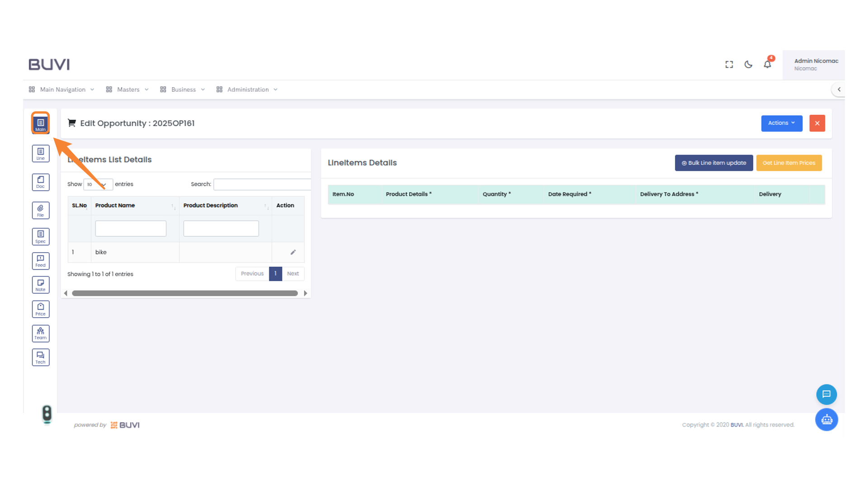The image size is (868, 488).
Task: Click the horizontal scrollbar under the list
Action: [184, 293]
